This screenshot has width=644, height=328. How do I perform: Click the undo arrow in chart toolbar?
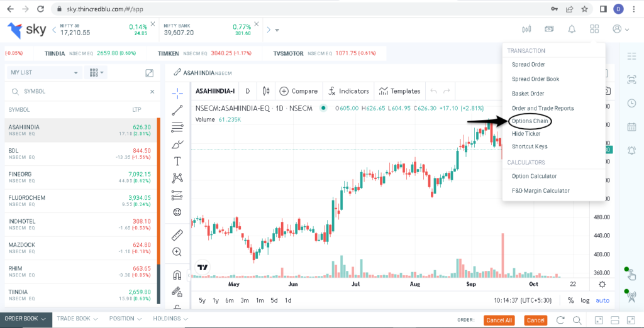pyautogui.click(x=433, y=91)
